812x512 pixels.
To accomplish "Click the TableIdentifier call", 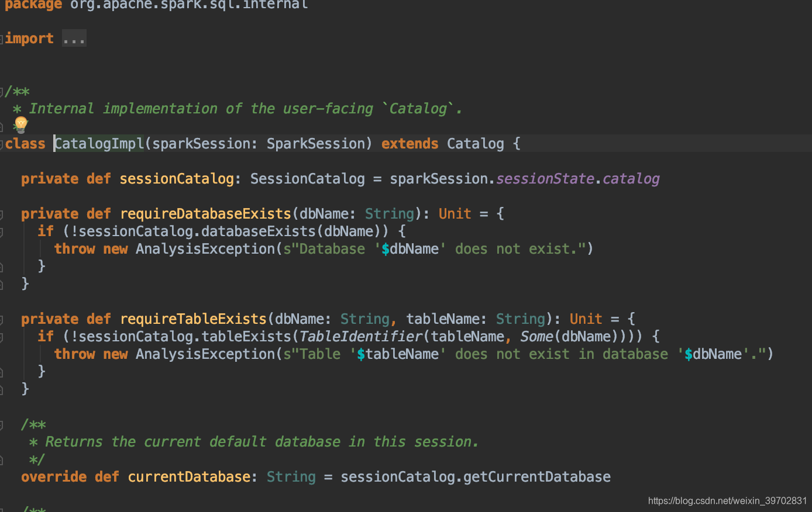I will [361, 337].
